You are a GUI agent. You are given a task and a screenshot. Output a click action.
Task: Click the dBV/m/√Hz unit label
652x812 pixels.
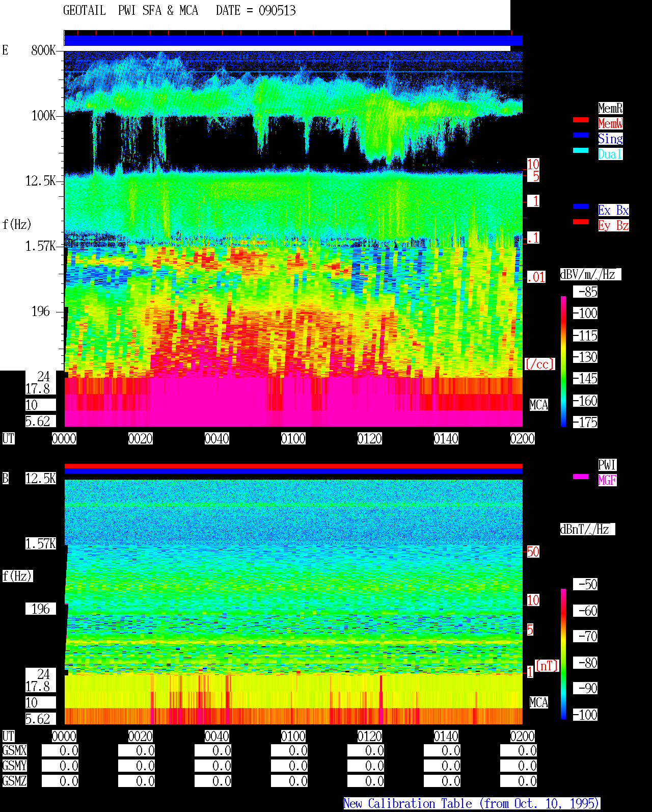(x=590, y=274)
